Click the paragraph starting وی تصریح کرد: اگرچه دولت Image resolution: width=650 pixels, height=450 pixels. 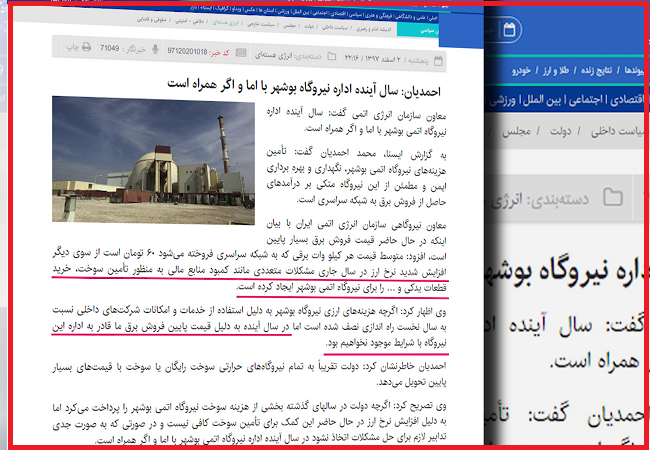click(x=250, y=423)
